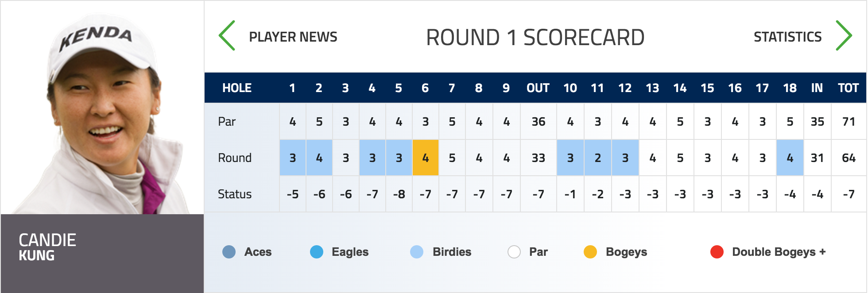Click the Round 1 Scorecard title

(535, 37)
